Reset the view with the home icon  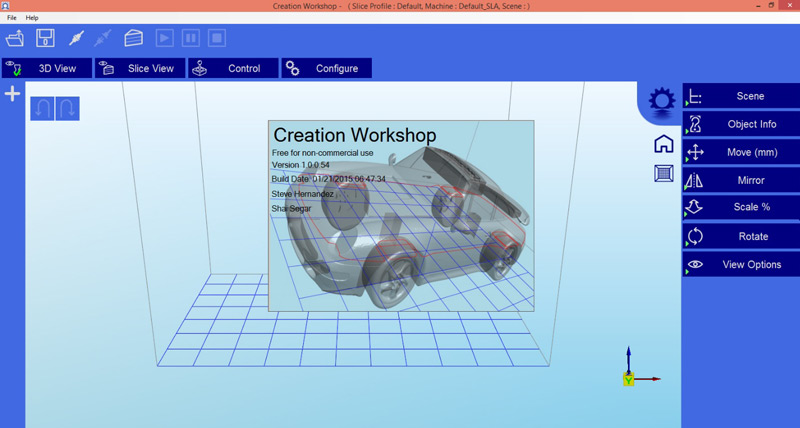pos(664,144)
